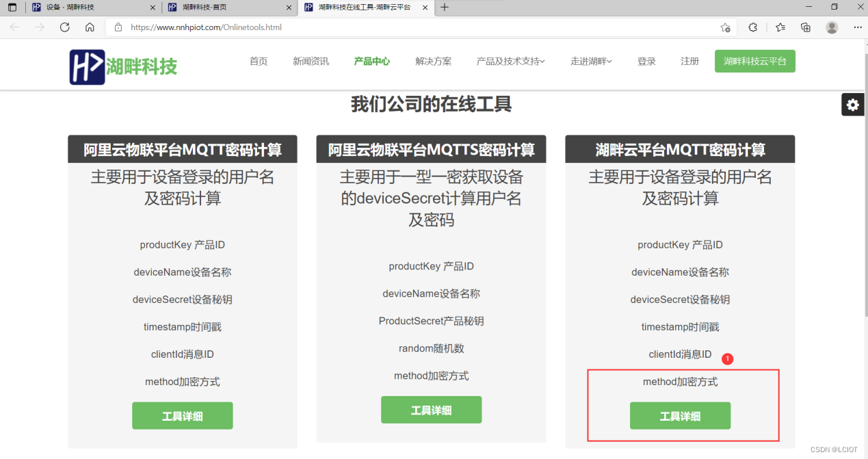The width and height of the screenshot is (868, 459).
Task: Open a new tab with plus
Action: click(445, 8)
